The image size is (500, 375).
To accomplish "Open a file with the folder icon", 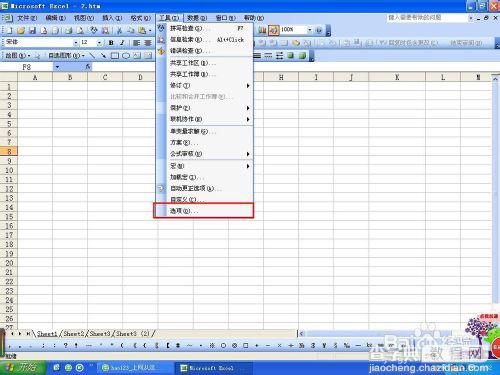I will coord(21,31).
